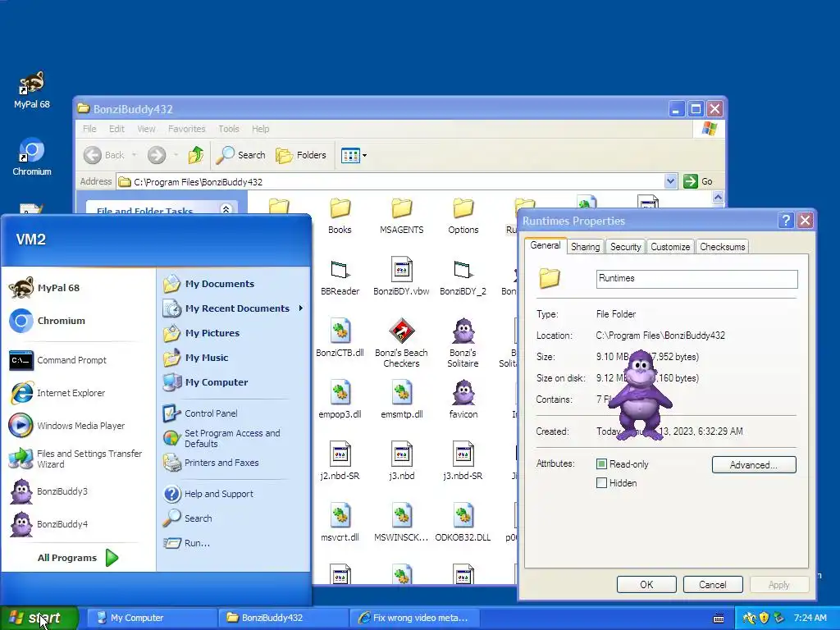The width and height of the screenshot is (840, 630).
Task: Select Bonzi's Solitaire icon
Action: pos(463,343)
